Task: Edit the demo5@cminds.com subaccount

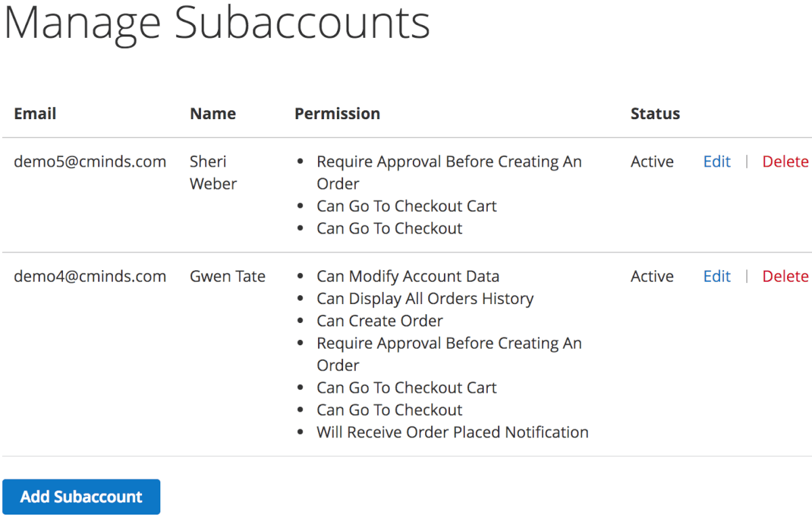Action: point(717,162)
